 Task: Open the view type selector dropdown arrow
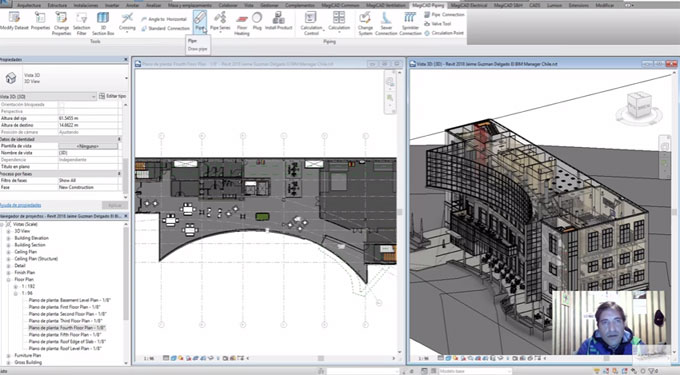[x=126, y=78]
